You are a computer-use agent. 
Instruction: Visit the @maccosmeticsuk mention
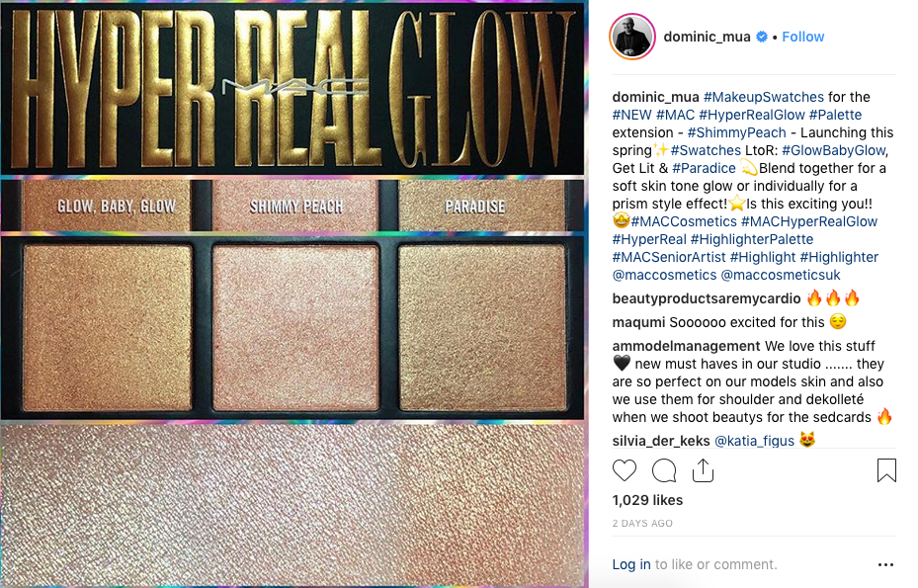tap(781, 276)
